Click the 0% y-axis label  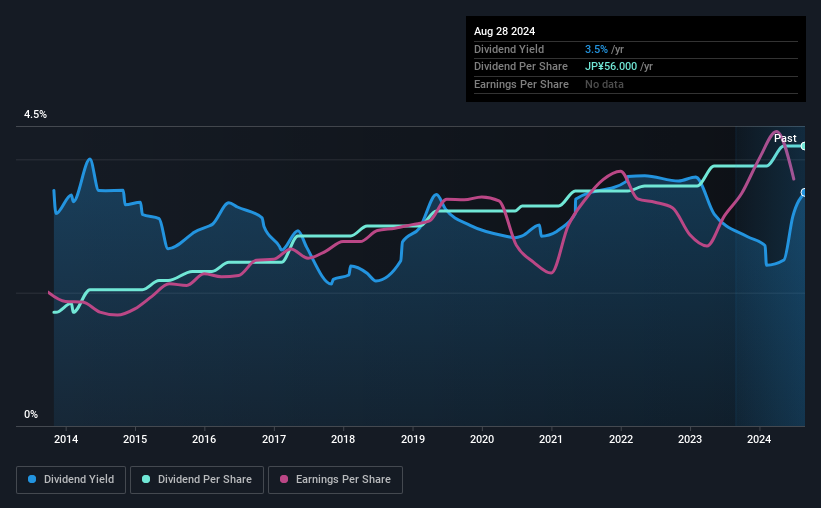click(31, 414)
